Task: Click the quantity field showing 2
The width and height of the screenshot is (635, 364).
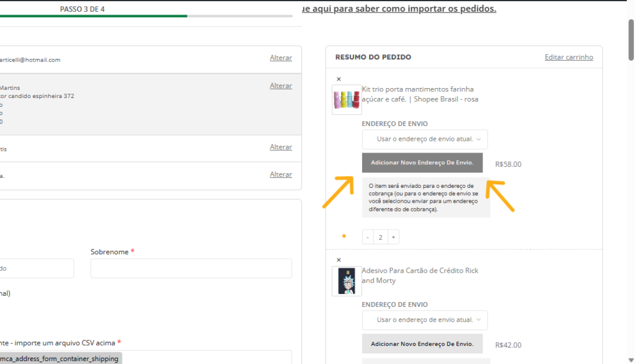Action: point(381,237)
